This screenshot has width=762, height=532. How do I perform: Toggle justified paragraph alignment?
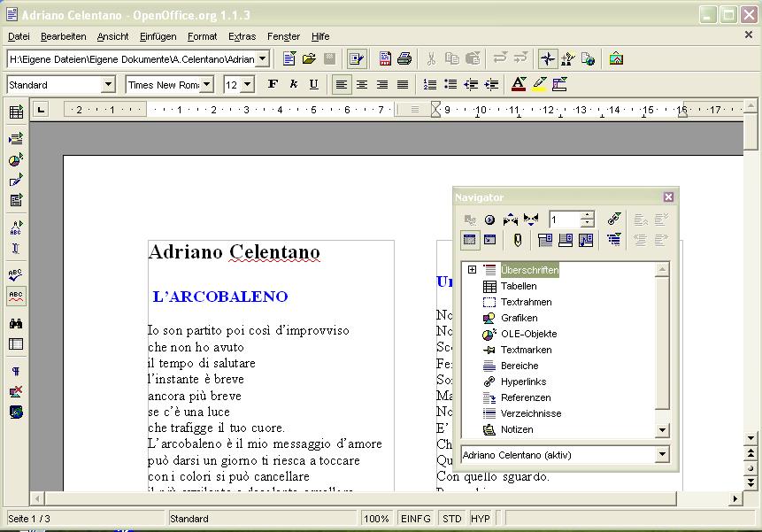pyautogui.click(x=403, y=85)
